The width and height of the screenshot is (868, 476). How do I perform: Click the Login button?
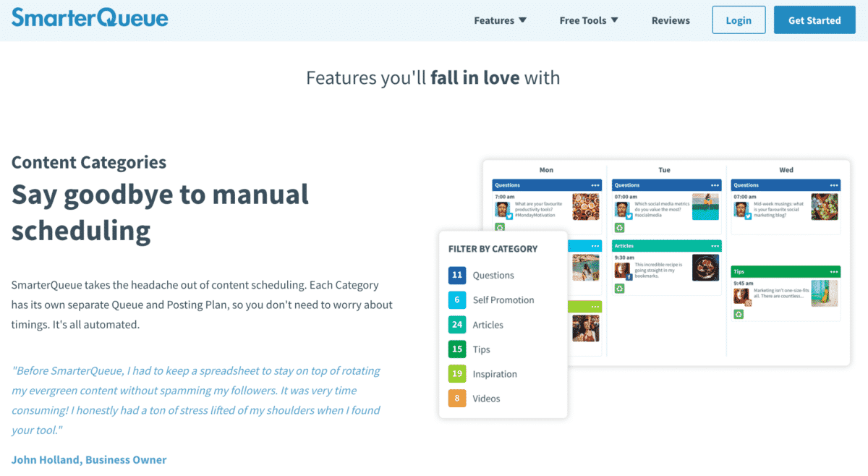739,20
